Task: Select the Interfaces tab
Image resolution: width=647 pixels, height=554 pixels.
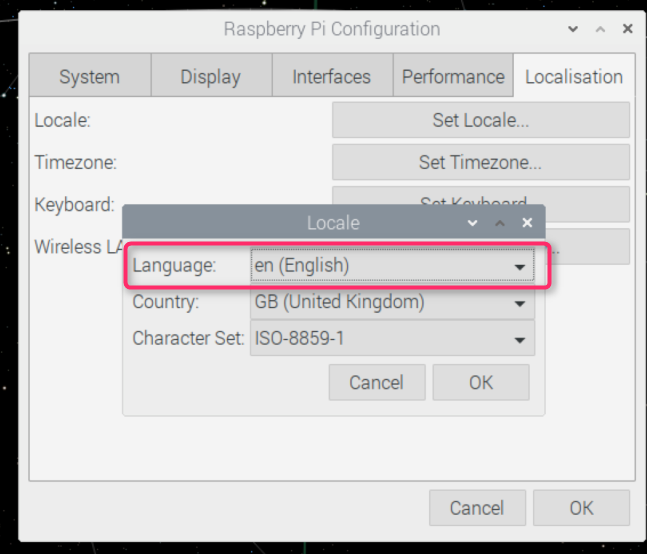Action: click(331, 77)
